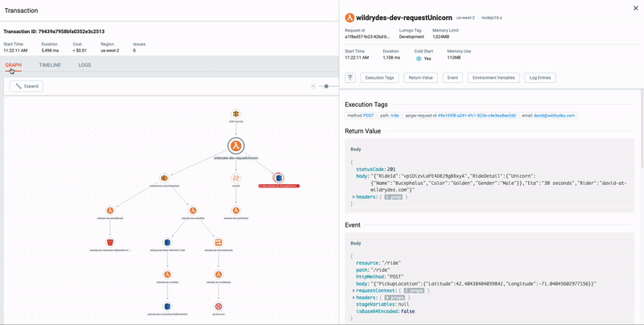644x325 pixels.
Task: Jump to Return Value section
Action: click(x=421, y=77)
